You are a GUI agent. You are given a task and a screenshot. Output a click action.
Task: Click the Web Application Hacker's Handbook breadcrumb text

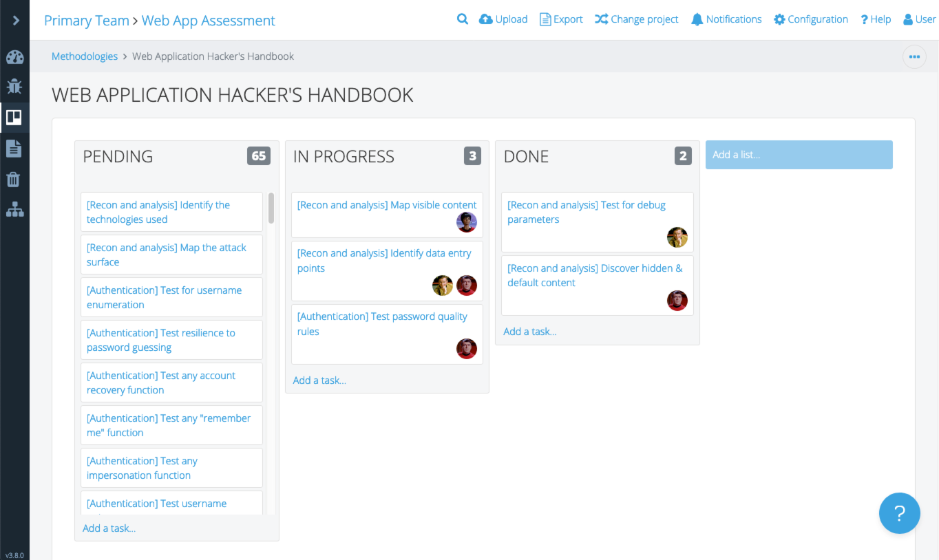click(x=213, y=56)
